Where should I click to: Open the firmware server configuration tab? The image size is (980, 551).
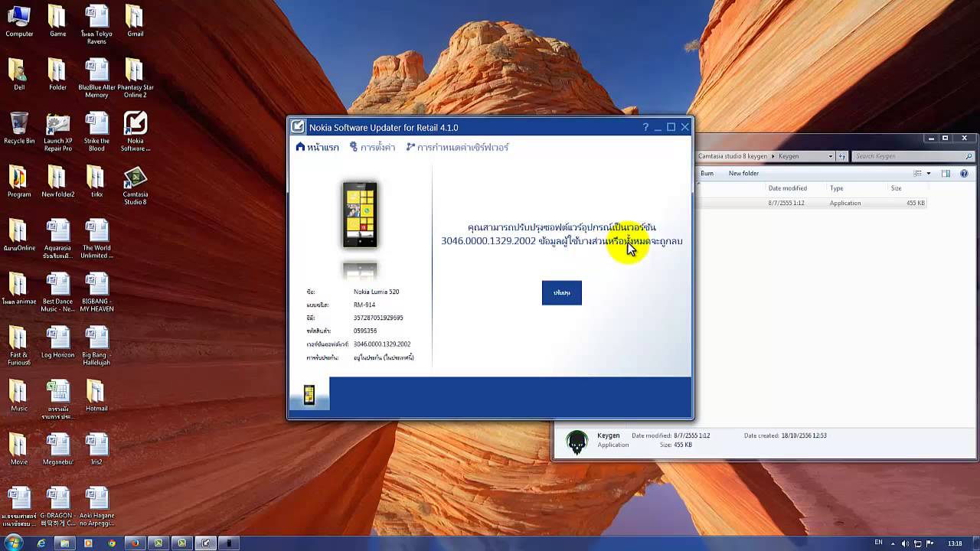(457, 147)
